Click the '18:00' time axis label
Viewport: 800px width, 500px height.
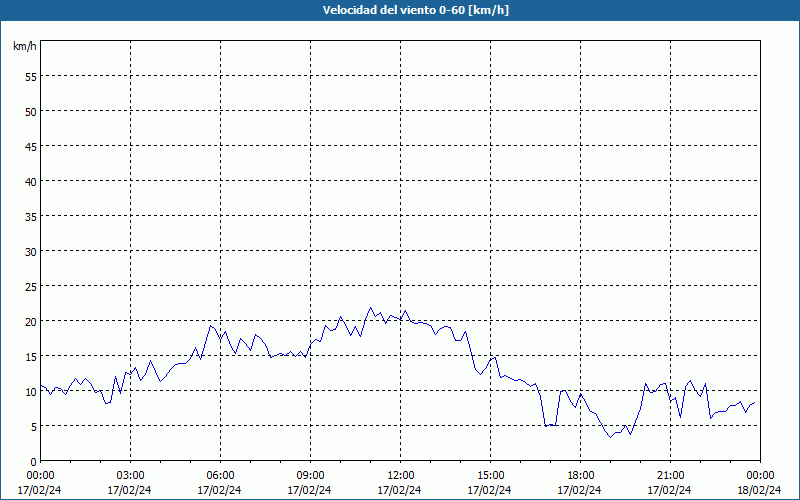(x=581, y=476)
